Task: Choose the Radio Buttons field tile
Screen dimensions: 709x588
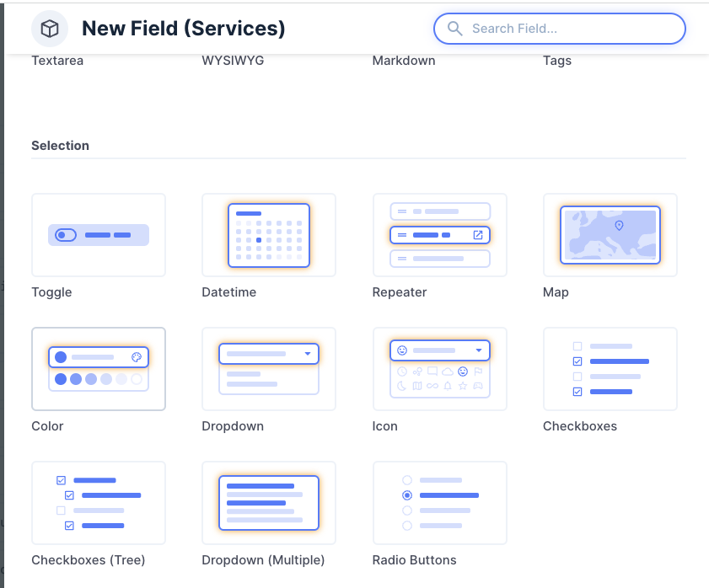Action: [439, 503]
